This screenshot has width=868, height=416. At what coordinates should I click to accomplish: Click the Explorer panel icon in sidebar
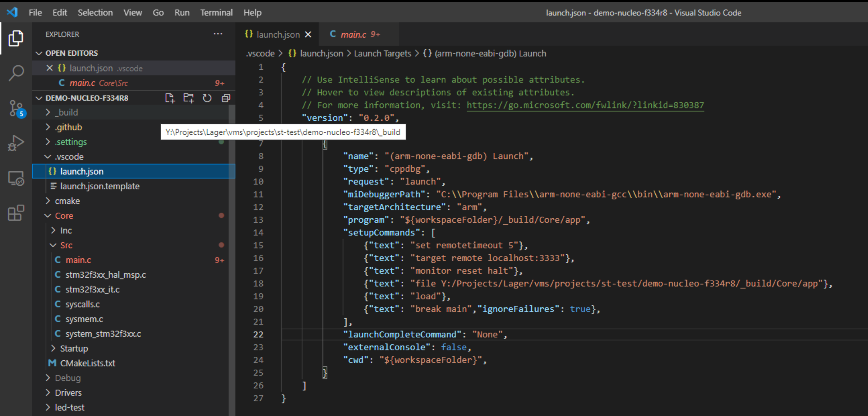[15, 37]
